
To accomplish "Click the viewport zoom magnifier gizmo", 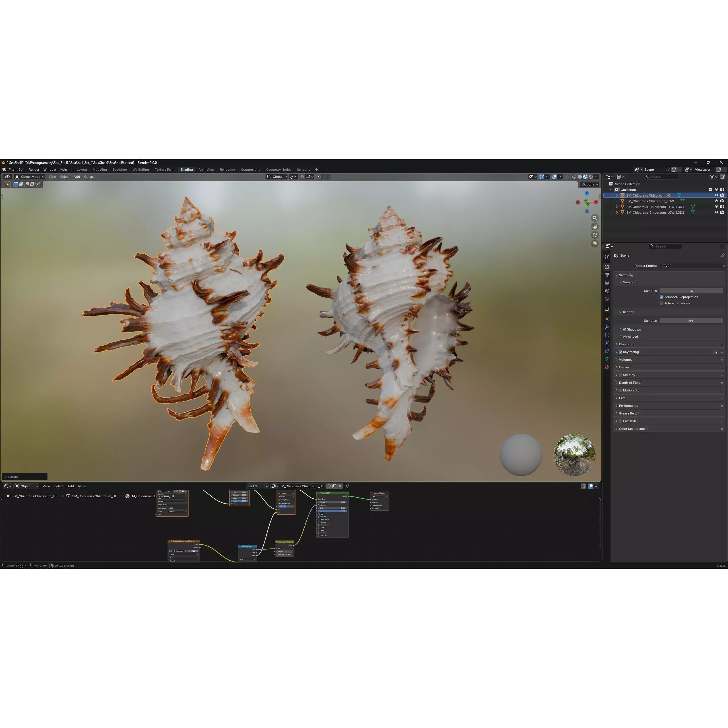I will pyautogui.click(x=595, y=218).
